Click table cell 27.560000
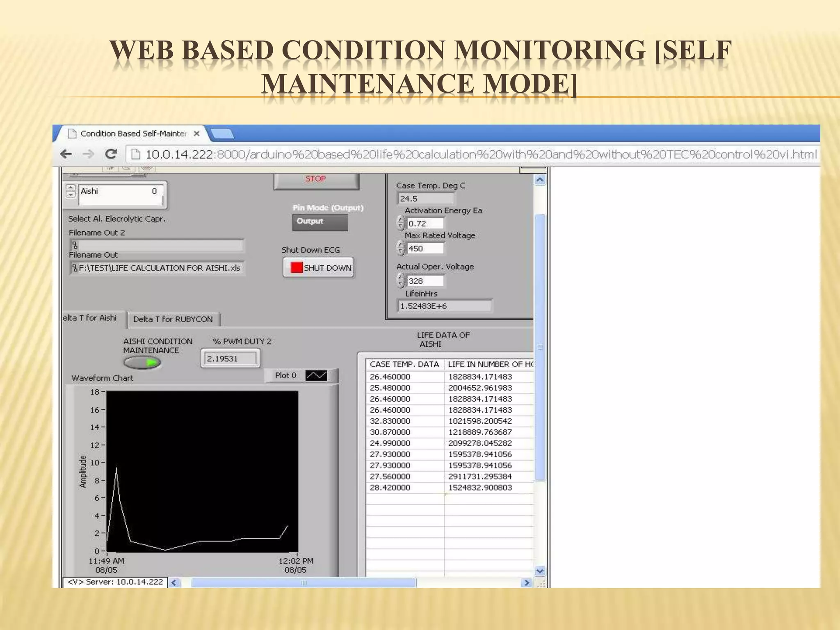 pyautogui.click(x=405, y=477)
